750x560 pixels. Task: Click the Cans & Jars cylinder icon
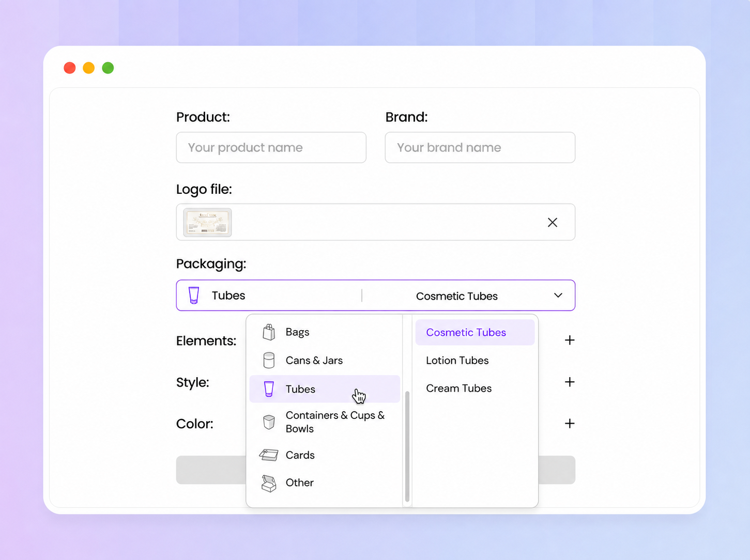point(269,360)
